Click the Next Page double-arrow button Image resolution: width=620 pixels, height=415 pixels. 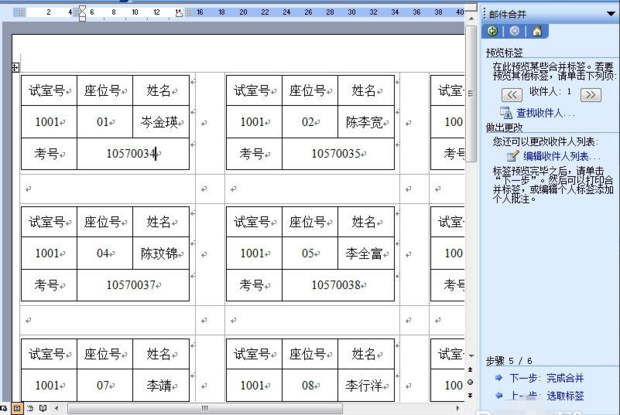pos(471,395)
